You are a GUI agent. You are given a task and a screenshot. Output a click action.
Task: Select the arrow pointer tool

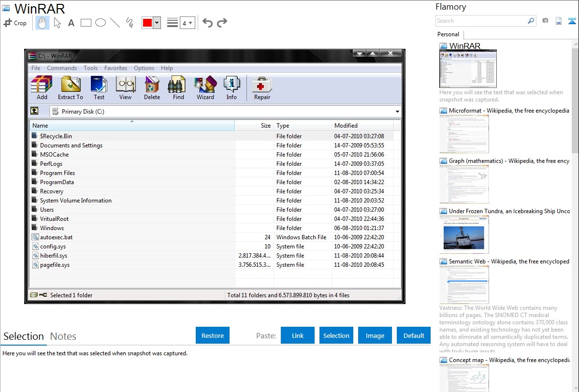tap(57, 23)
